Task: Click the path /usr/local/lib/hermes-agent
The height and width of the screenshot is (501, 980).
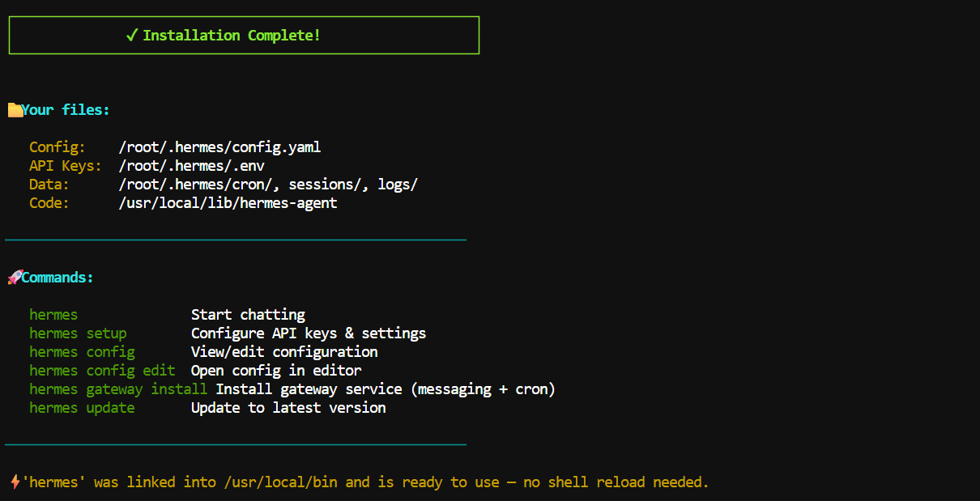Action: pos(228,203)
